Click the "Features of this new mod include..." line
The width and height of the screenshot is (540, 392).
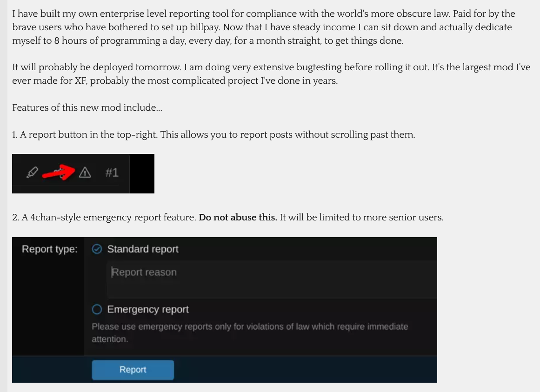tap(87, 107)
